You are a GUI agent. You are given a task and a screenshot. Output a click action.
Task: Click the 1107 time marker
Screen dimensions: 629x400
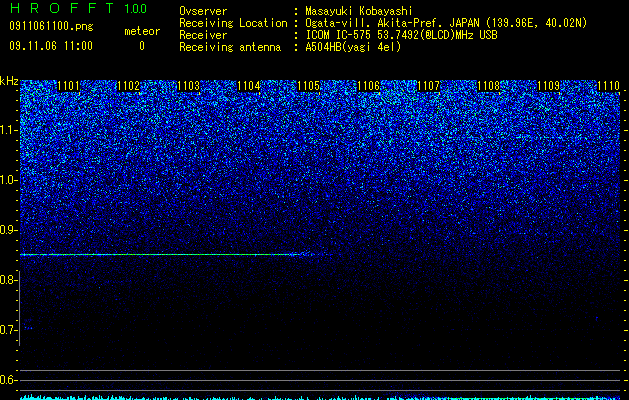pyautogui.click(x=429, y=86)
